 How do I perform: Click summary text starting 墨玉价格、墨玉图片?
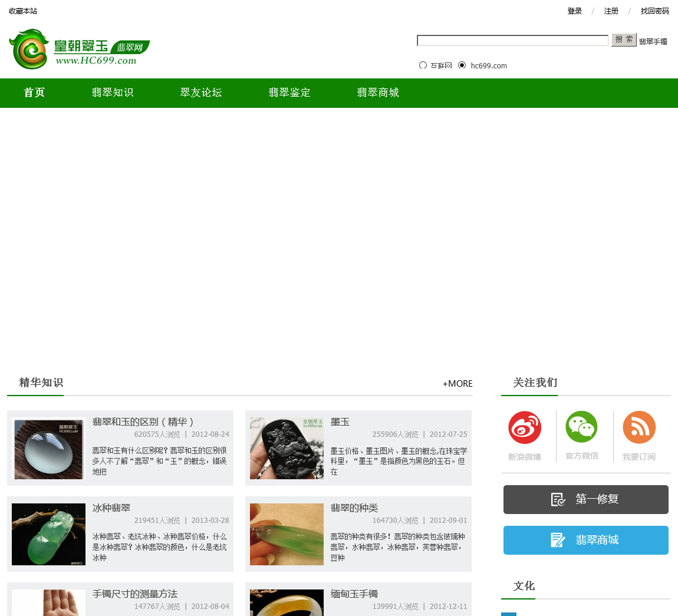[x=399, y=461]
